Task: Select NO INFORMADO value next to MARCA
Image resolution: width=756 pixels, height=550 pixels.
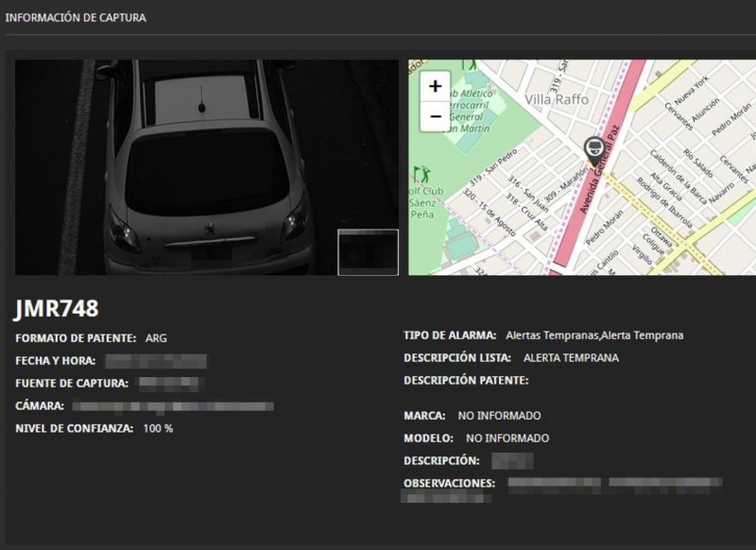Action: 500,416
